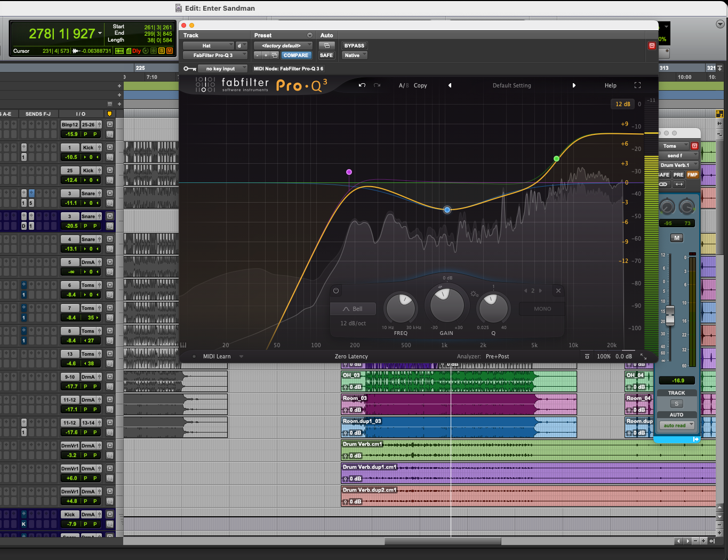Click the preset copy settings icon

(x=275, y=55)
